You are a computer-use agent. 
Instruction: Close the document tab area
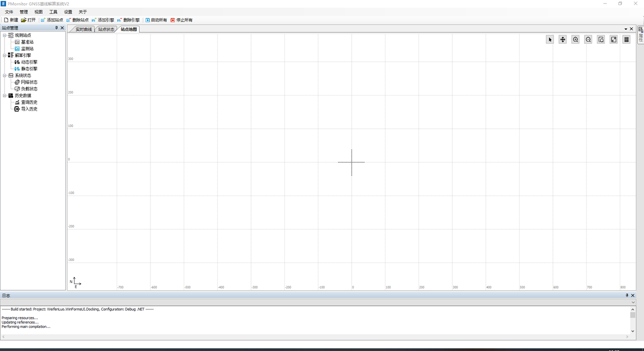point(632,29)
